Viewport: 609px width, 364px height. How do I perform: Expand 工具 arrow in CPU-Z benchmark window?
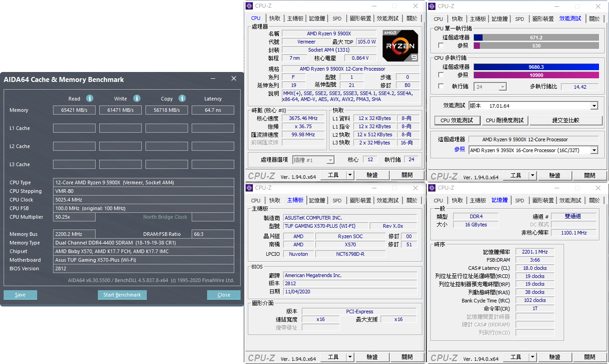click(532, 176)
